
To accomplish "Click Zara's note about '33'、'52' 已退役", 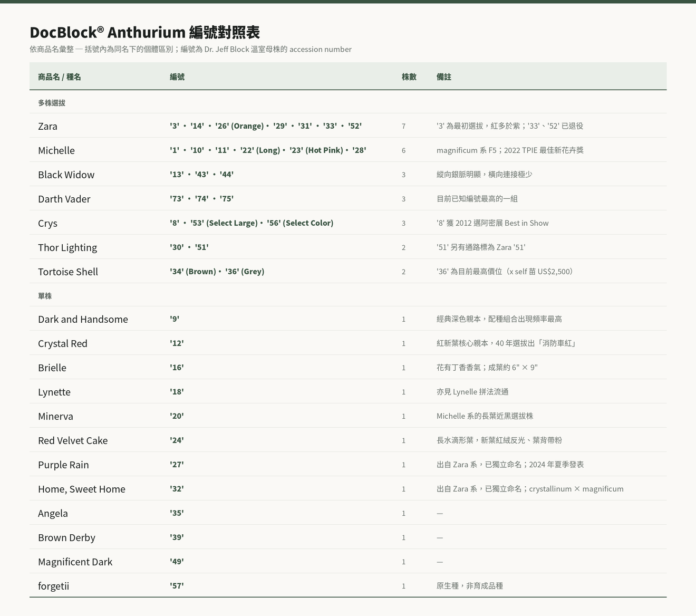I will 510,126.
